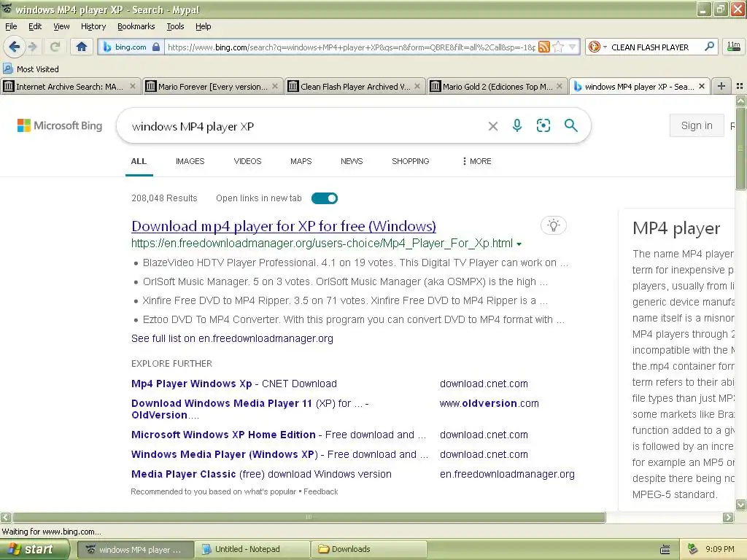
Task: Go back with the Back arrow button
Action: tap(15, 47)
